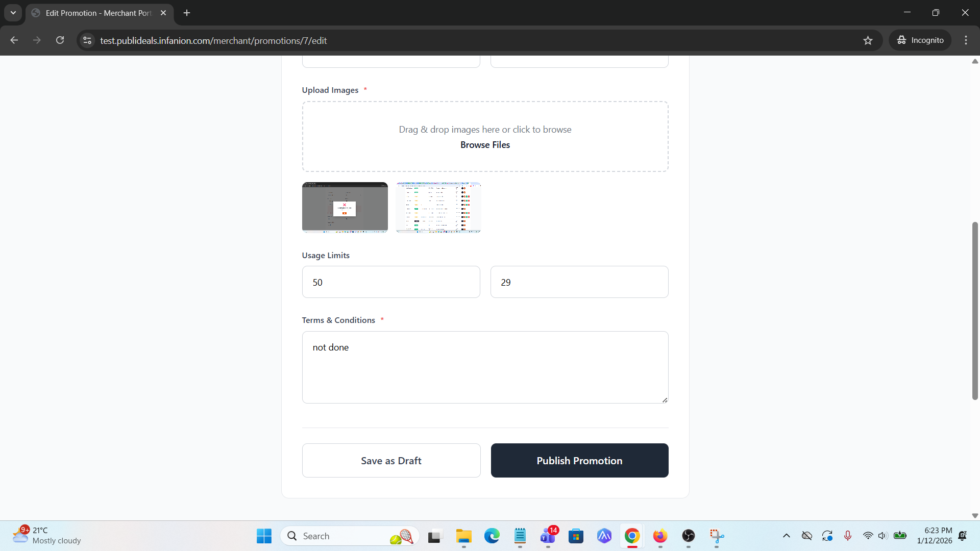Expand the tab search dropdown arrow
Image resolution: width=980 pixels, height=551 pixels.
(13, 13)
